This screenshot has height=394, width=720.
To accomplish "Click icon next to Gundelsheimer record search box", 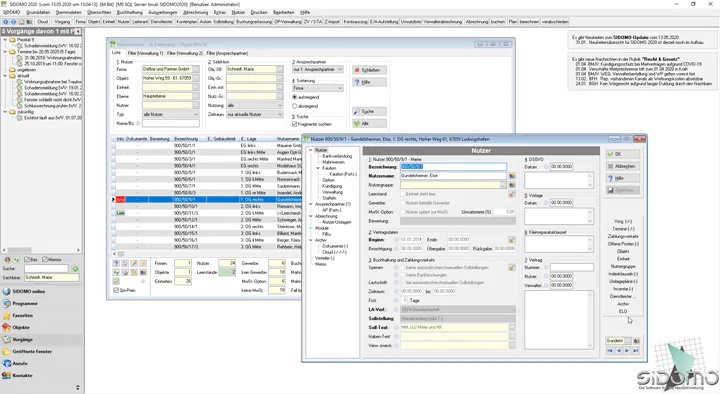I will (x=636, y=341).
